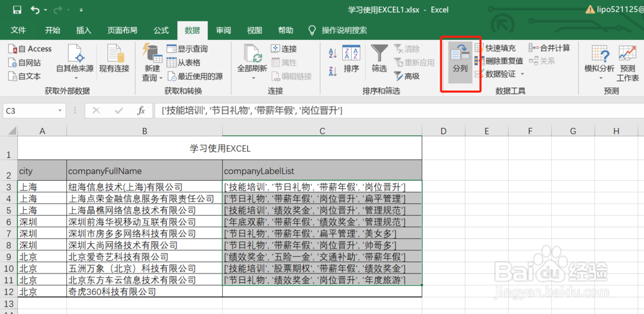
Task: Switch to the 插入 ribbon tab
Action: pos(84,30)
